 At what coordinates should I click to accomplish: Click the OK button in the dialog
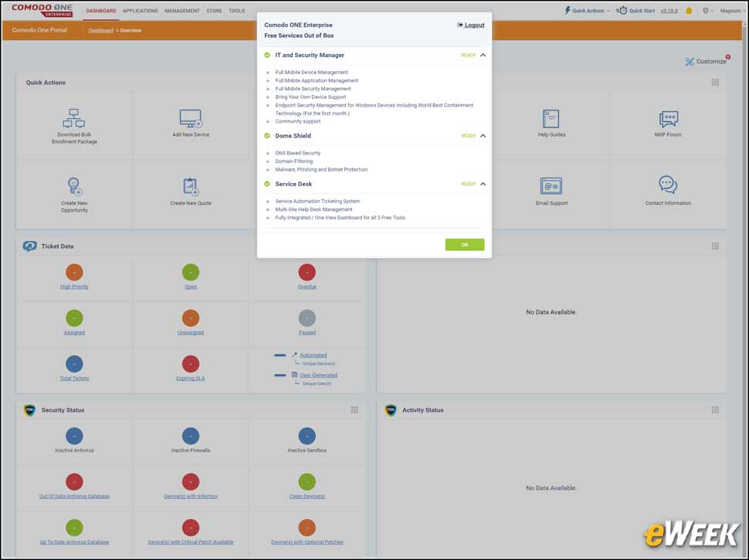pyautogui.click(x=464, y=245)
